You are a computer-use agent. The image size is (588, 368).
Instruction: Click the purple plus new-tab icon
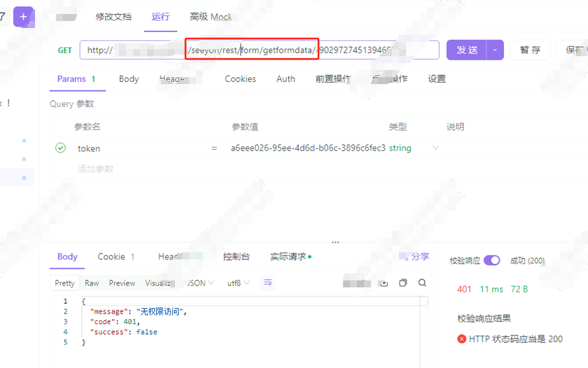tap(23, 17)
